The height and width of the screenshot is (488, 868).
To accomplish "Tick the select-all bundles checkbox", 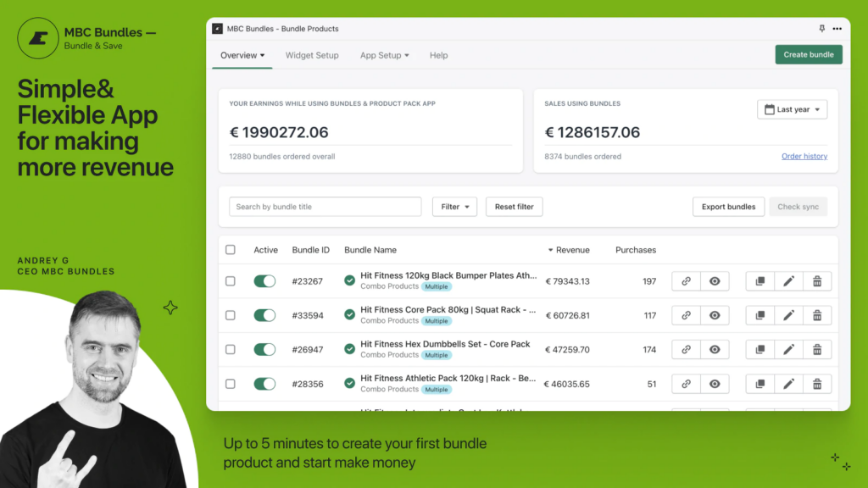I will point(231,250).
